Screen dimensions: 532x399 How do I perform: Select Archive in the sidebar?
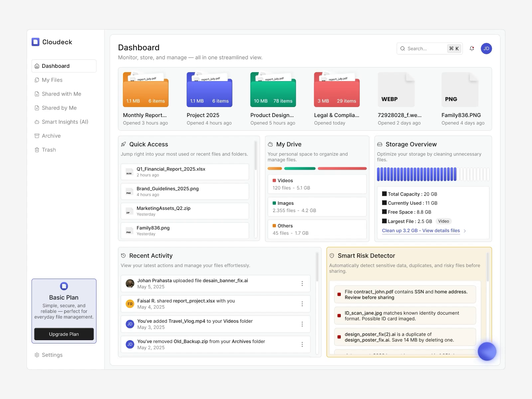[x=51, y=136]
